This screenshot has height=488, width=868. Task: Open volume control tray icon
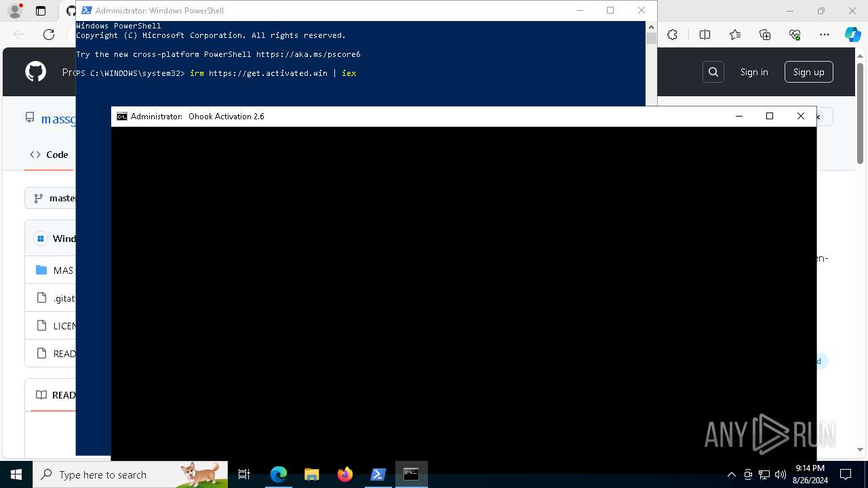pos(780,474)
